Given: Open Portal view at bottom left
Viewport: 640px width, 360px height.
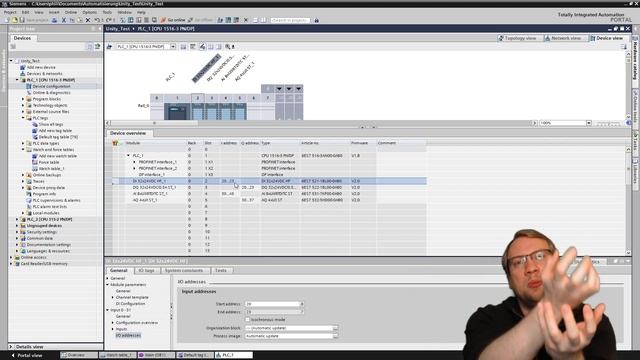Looking at the screenshot, I should pos(27,356).
